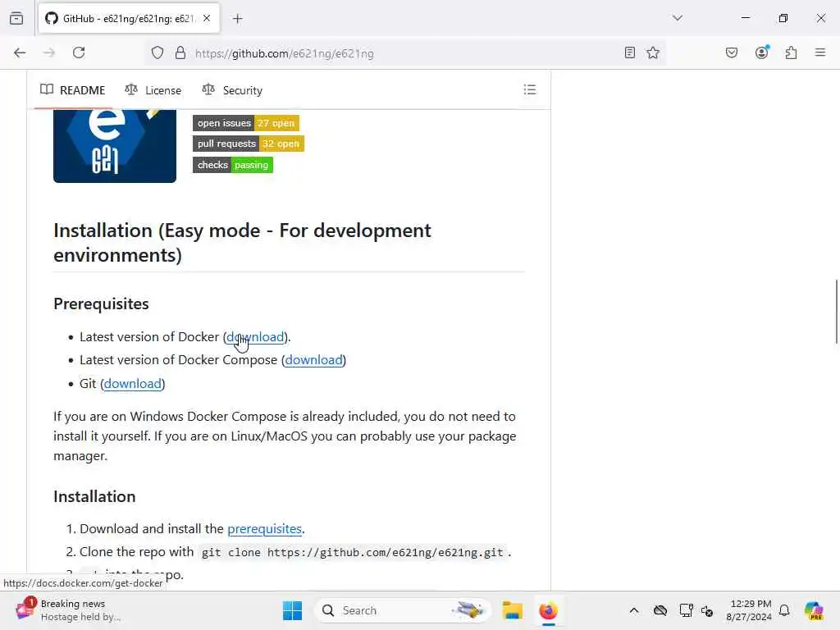Open a new browser tab
The image size is (840, 630).
pyautogui.click(x=238, y=19)
